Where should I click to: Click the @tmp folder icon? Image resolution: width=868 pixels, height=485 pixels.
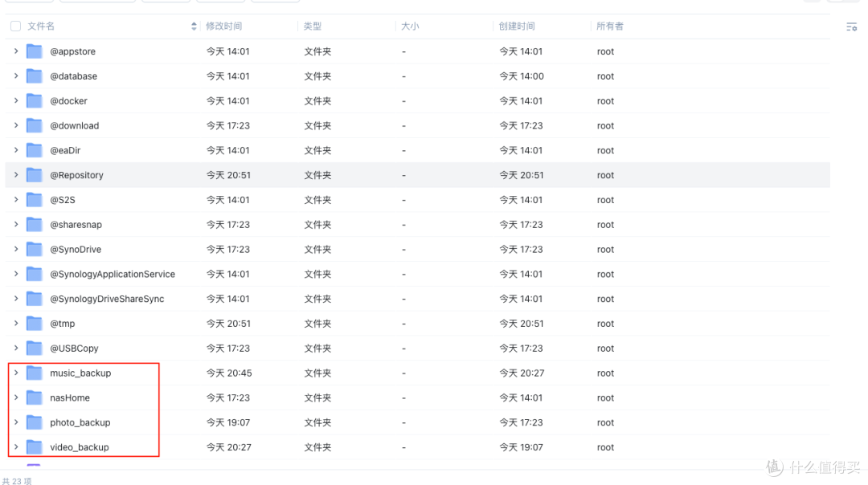[x=34, y=323]
